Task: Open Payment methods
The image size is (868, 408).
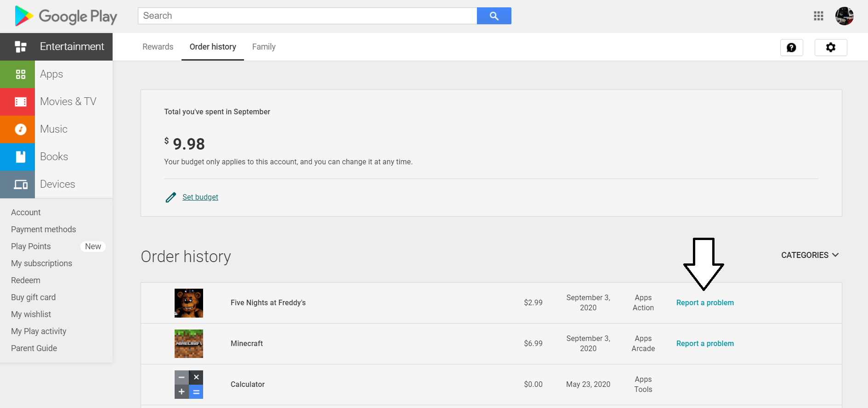Action: pyautogui.click(x=44, y=229)
